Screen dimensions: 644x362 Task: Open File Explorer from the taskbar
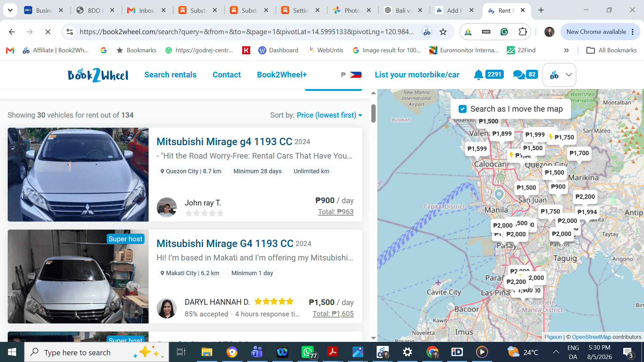pos(207,352)
